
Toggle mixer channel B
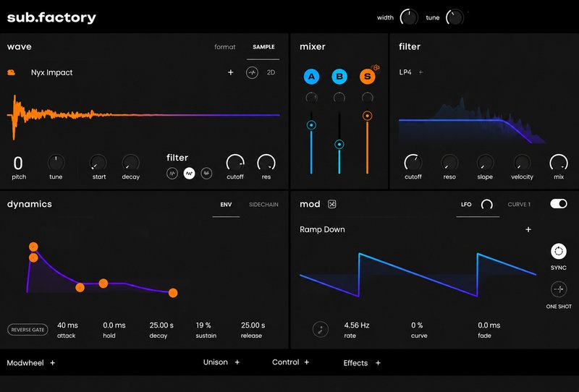[339, 77]
